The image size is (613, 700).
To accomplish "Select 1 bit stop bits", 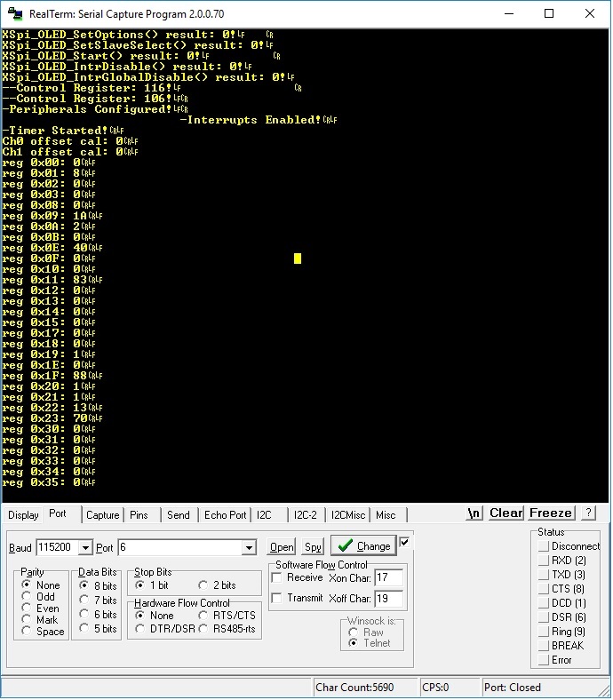I will coord(152,585).
